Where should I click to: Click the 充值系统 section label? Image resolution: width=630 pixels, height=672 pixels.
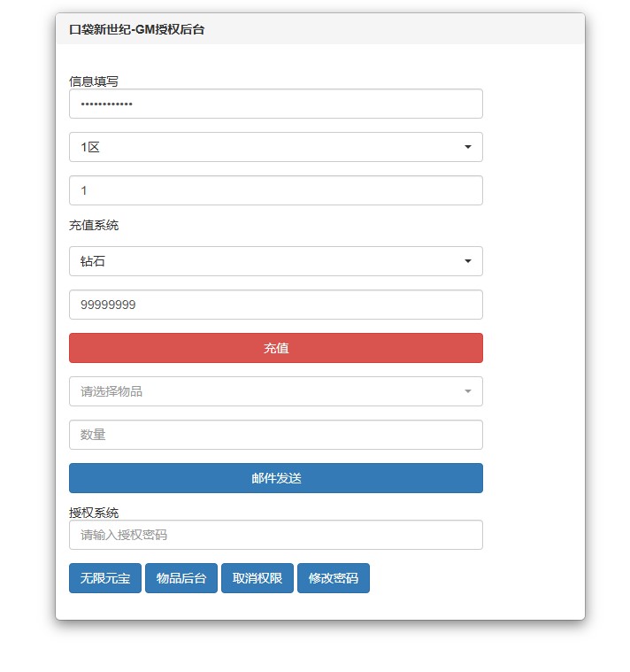point(94,225)
